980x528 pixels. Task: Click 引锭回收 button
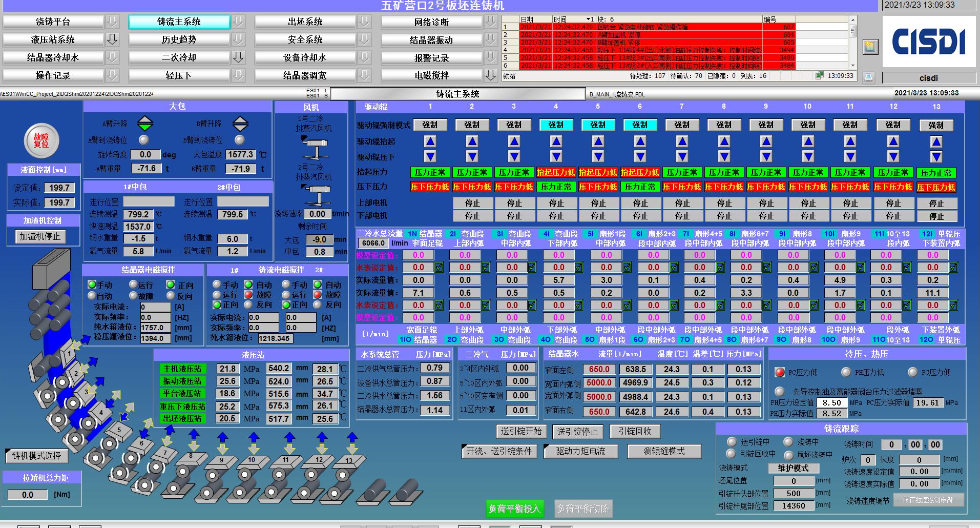[x=635, y=432]
